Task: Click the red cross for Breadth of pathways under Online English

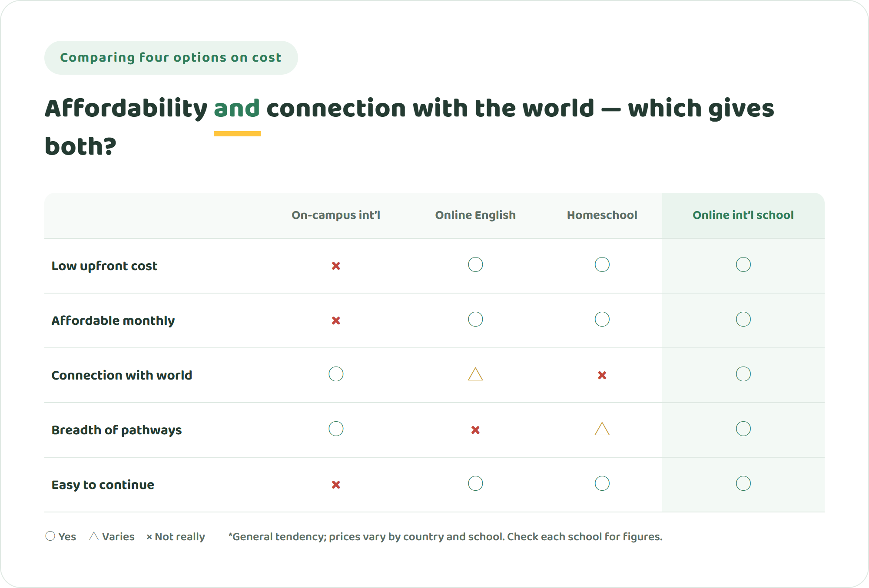Action: pos(475,430)
